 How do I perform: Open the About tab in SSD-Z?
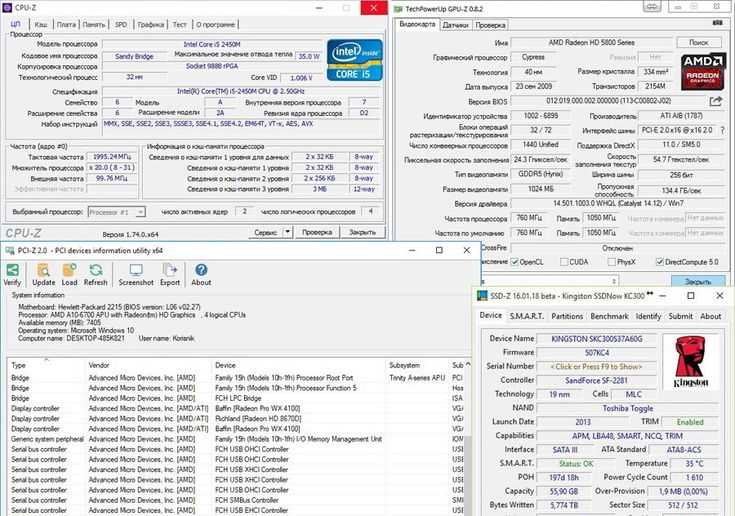tap(710, 316)
